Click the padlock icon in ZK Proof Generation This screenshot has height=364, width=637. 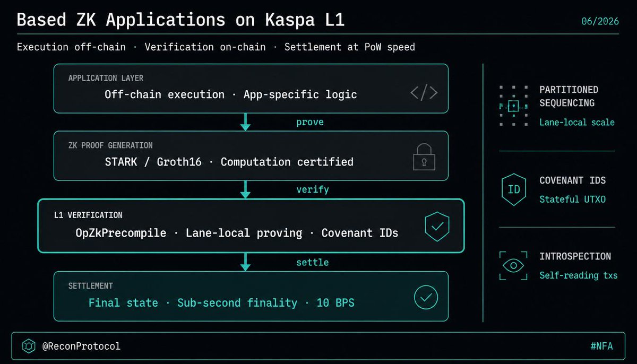[x=424, y=158]
